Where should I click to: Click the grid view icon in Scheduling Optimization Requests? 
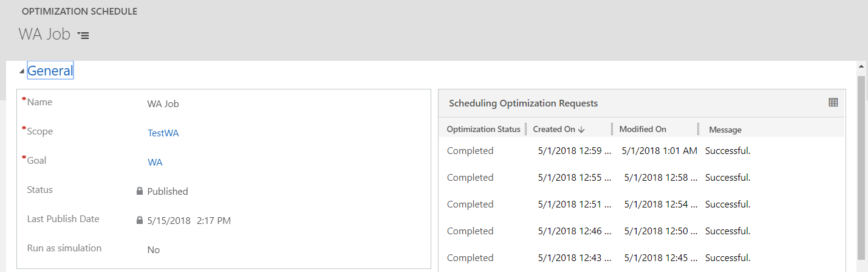[x=833, y=103]
